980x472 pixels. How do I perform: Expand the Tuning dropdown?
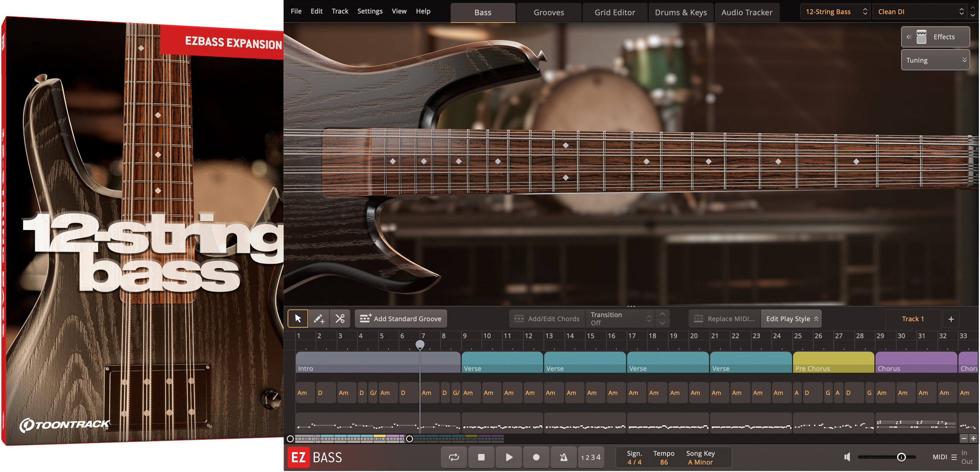pos(935,60)
